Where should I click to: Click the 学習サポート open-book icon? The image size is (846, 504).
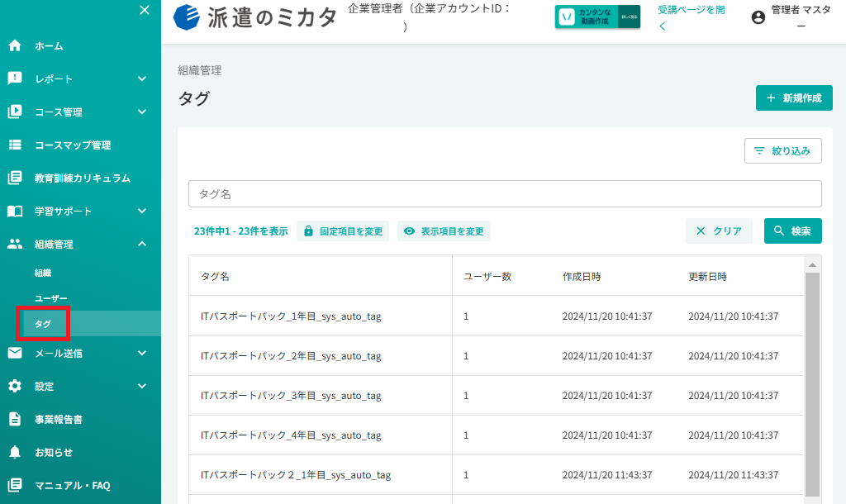15,211
